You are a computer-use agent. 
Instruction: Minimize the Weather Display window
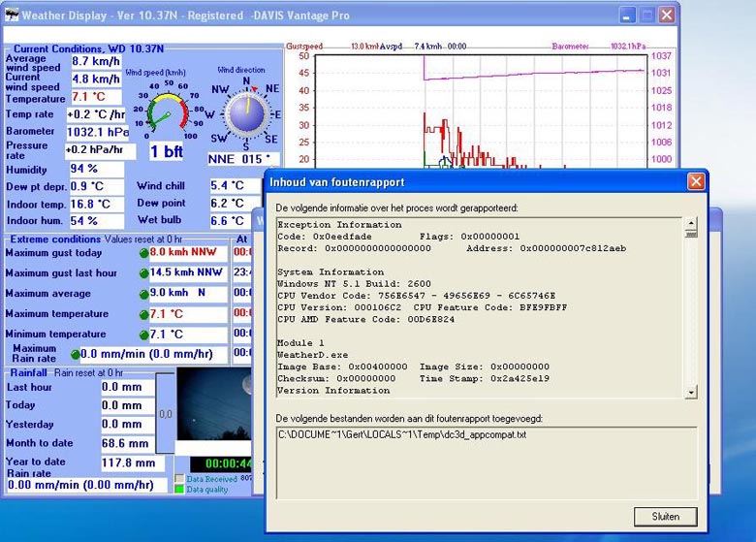(626, 16)
